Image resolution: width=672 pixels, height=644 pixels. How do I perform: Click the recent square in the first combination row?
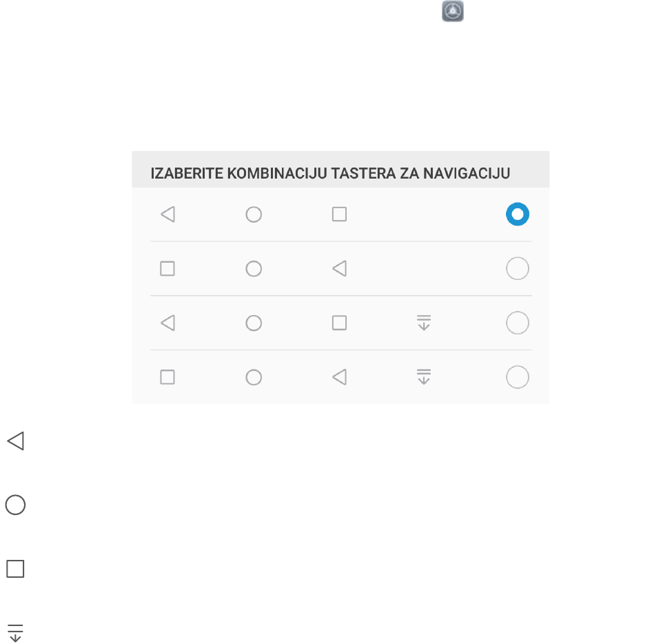(339, 214)
